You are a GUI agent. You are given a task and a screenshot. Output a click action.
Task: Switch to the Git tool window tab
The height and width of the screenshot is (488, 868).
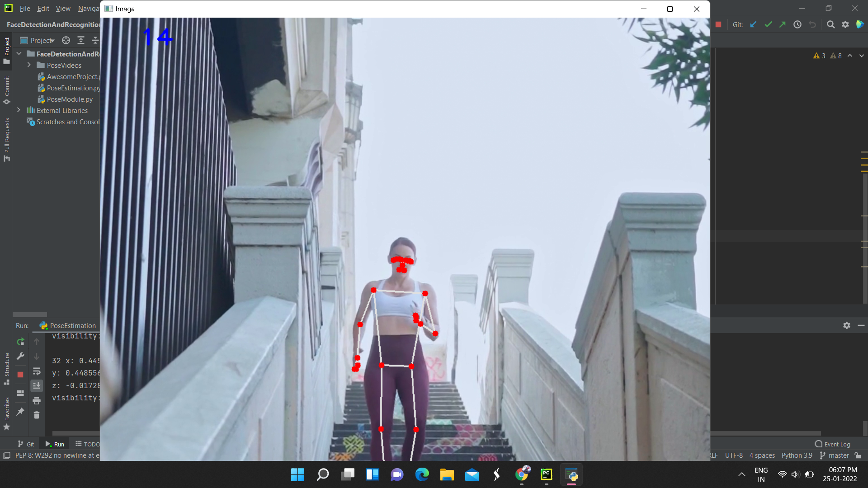(x=26, y=444)
